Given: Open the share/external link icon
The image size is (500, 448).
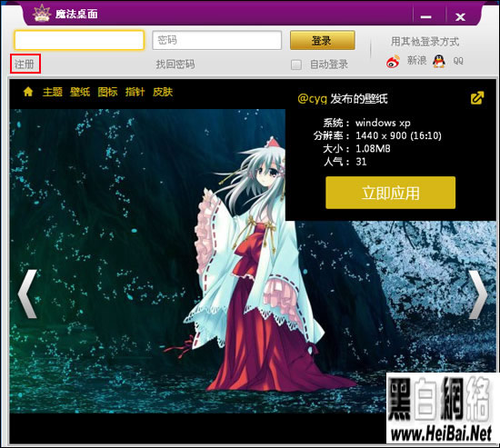Looking at the screenshot, I should (477, 98).
